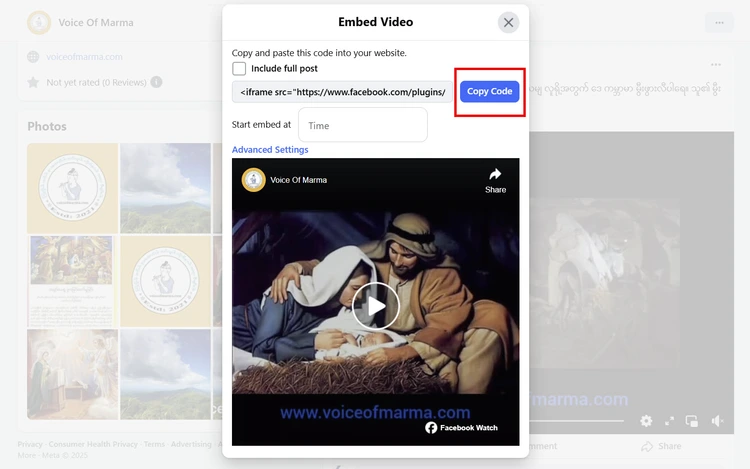Enable the Include full post checkbox
Image resolution: width=750 pixels, height=469 pixels.
(x=239, y=69)
